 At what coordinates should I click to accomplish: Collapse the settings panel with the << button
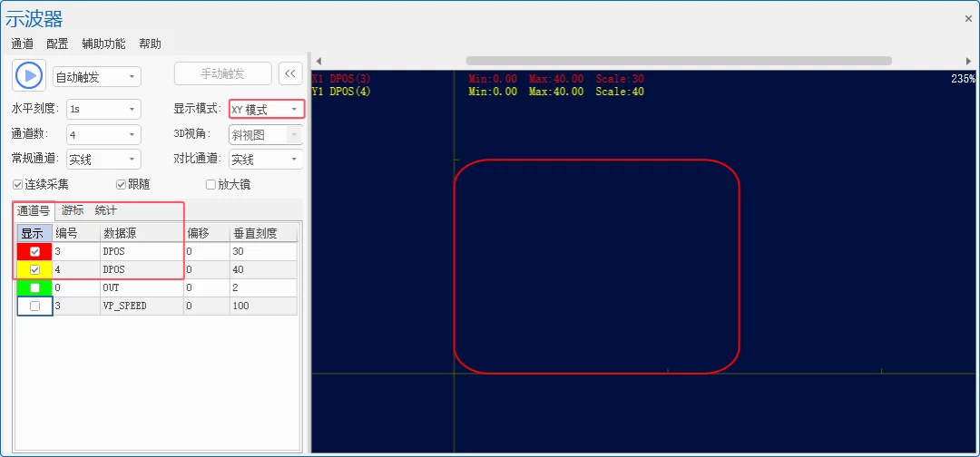(290, 73)
